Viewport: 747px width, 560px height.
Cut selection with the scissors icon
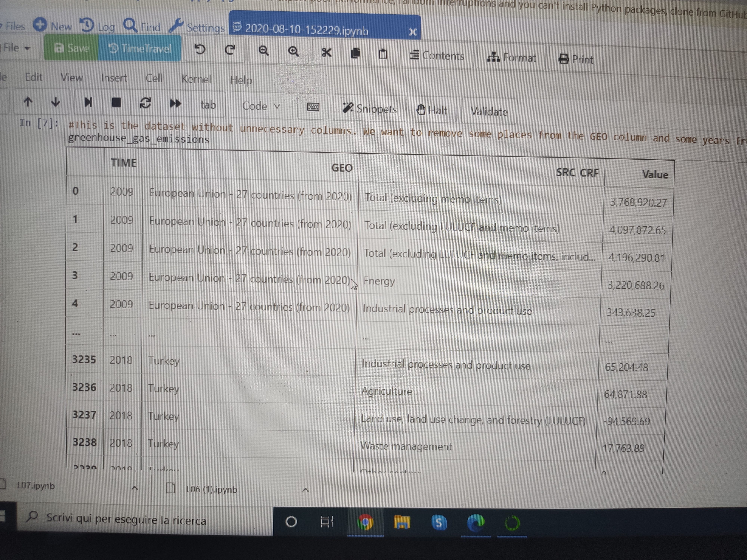(x=327, y=53)
